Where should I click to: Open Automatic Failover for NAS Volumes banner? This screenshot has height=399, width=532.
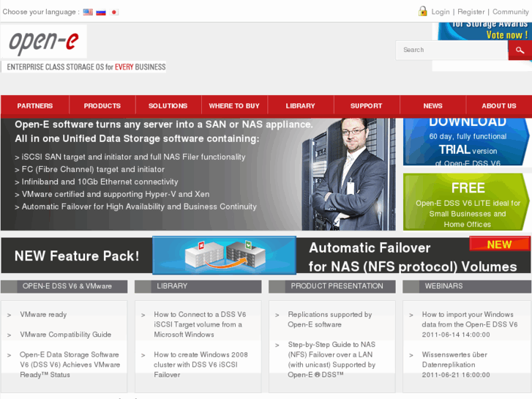pos(413,257)
